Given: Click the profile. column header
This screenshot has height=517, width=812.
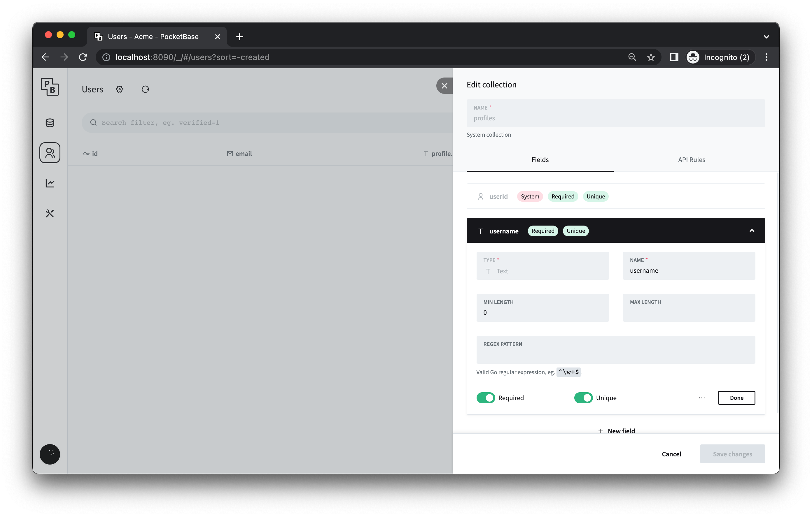Looking at the screenshot, I should [x=438, y=154].
